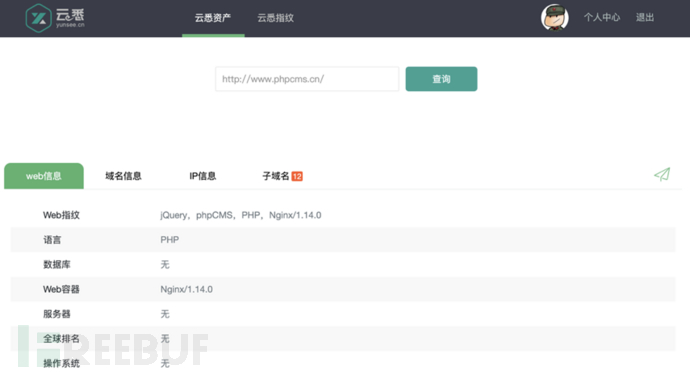Click the Yunsee logo icon
The image size is (690, 374).
pyautogui.click(x=39, y=18)
